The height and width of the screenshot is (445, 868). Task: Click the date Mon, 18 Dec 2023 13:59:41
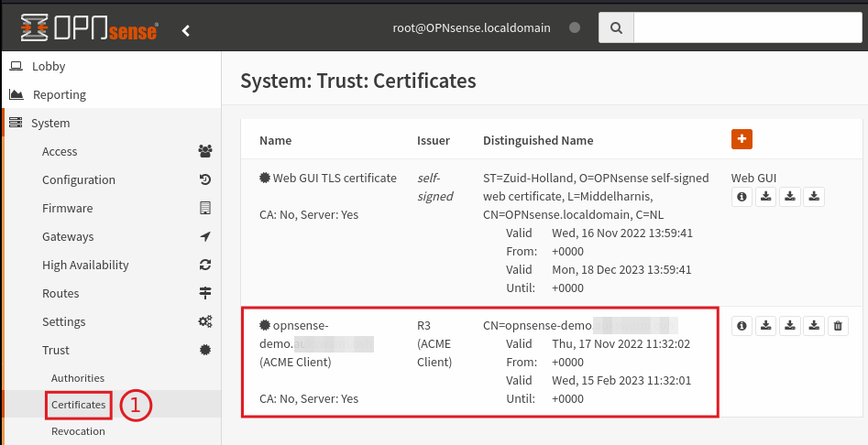click(x=621, y=269)
